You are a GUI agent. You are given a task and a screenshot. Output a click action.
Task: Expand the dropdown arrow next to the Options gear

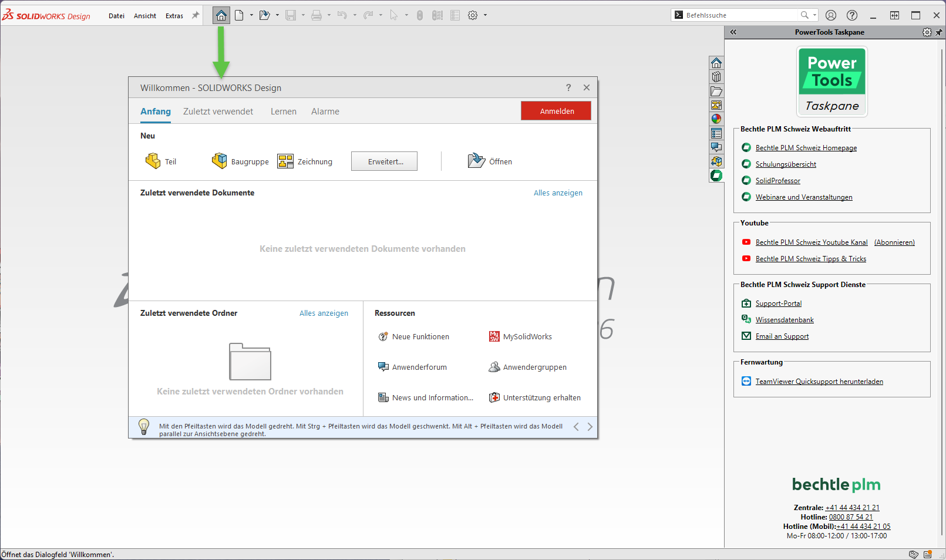pos(486,16)
